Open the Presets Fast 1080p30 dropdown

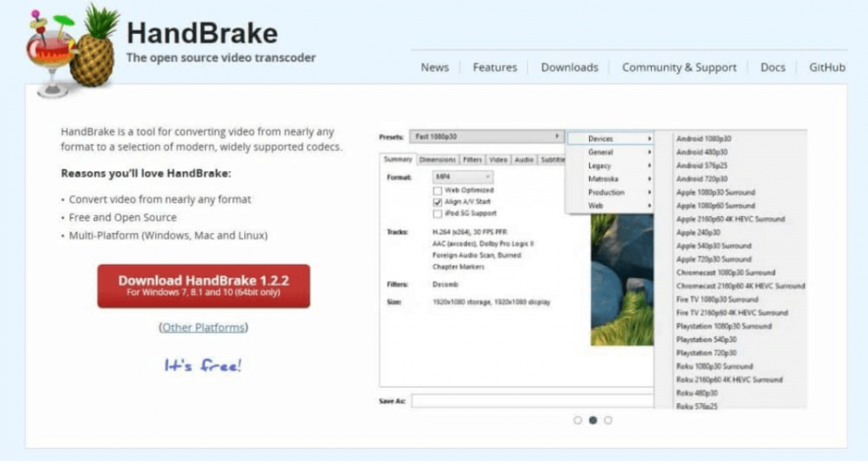(486, 136)
